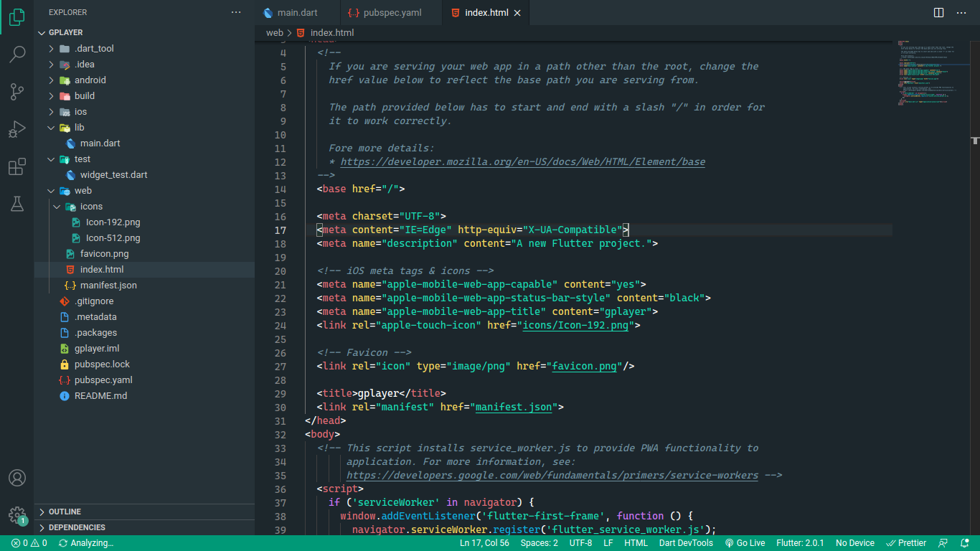Collapse the test folder

pos(52,159)
